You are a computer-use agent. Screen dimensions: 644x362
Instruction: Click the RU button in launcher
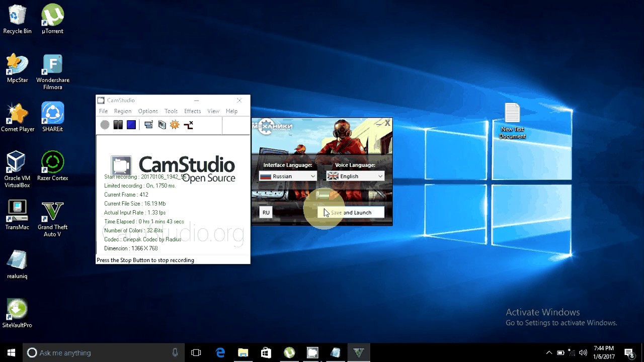pos(266,212)
